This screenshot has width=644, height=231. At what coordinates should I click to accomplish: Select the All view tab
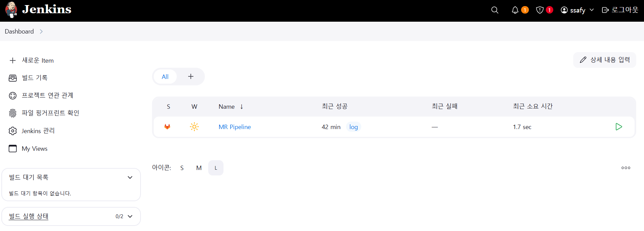(x=165, y=77)
